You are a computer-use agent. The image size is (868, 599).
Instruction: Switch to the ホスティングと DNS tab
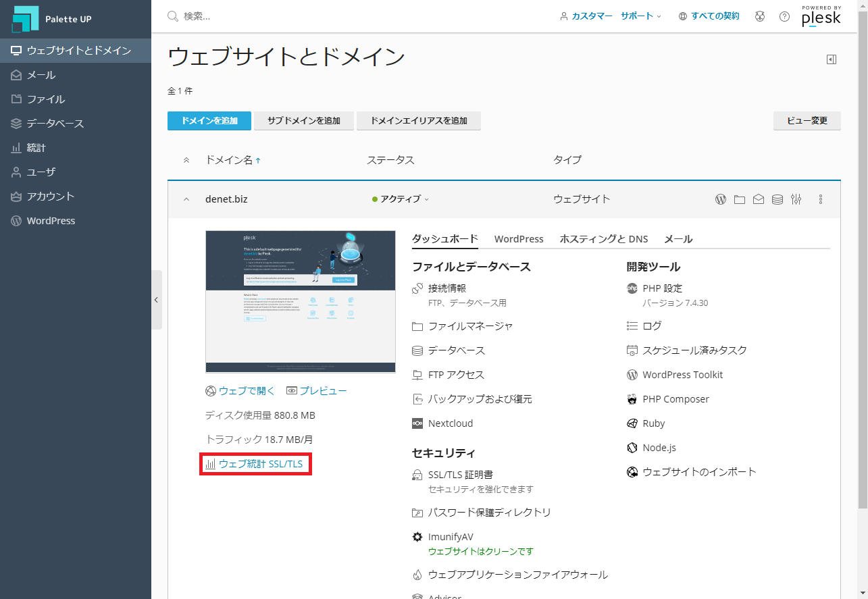coord(604,239)
